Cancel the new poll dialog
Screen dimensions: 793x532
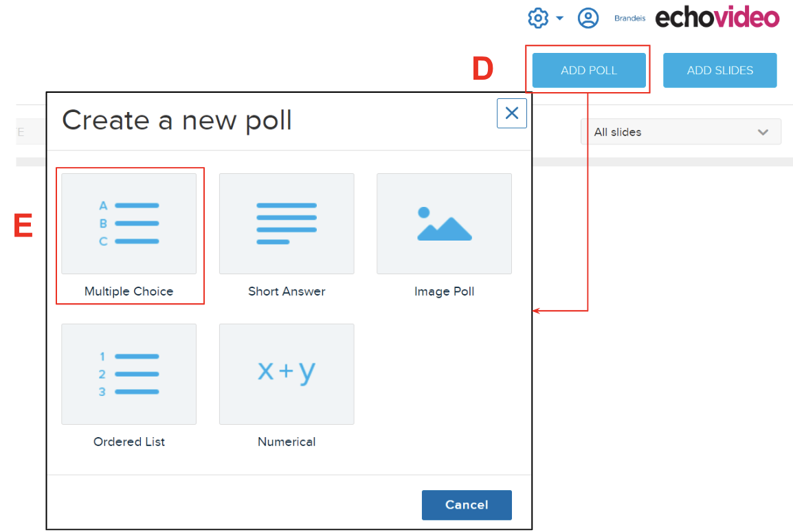click(x=467, y=505)
